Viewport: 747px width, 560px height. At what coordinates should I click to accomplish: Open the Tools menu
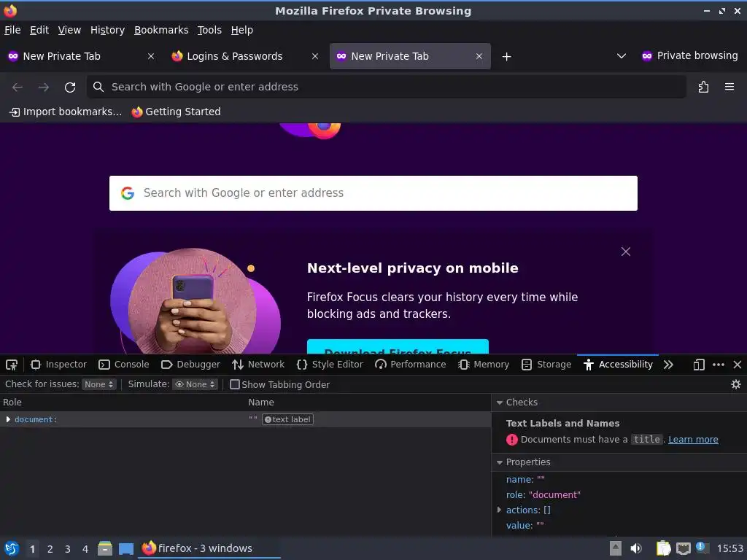[209, 30]
